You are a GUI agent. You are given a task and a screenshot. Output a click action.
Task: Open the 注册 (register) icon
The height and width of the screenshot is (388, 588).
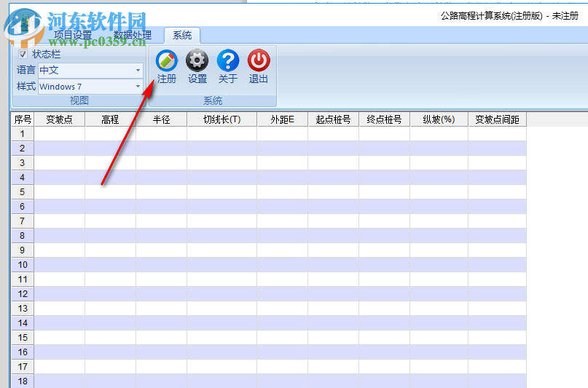pos(167,66)
